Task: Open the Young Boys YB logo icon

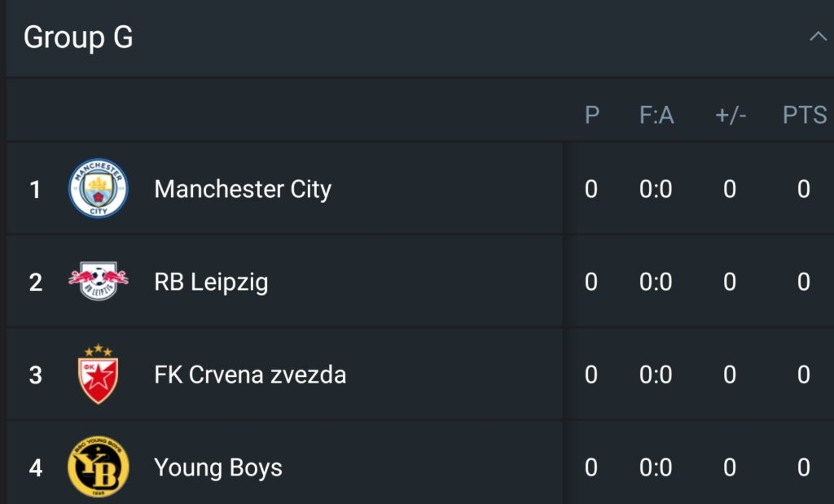Action: (99, 467)
